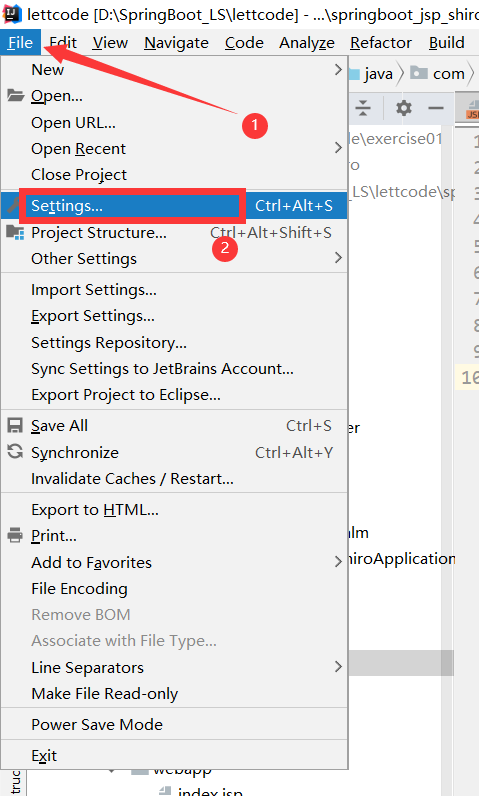Open the Navigate menu
The image size is (479, 796).
(176, 43)
